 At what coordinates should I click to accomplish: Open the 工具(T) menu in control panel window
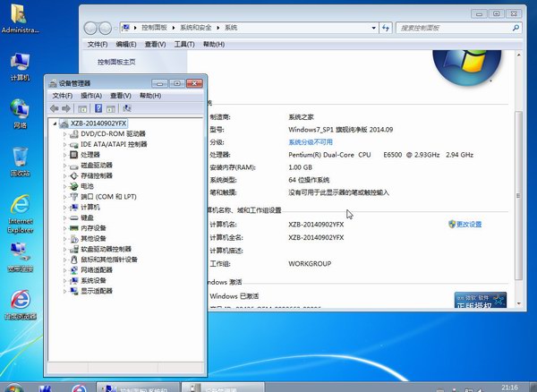tap(184, 44)
